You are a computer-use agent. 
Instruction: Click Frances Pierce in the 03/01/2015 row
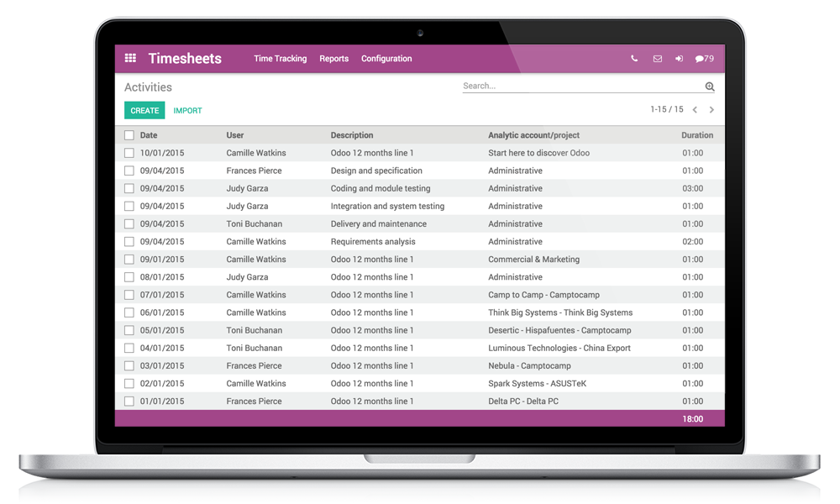(254, 365)
